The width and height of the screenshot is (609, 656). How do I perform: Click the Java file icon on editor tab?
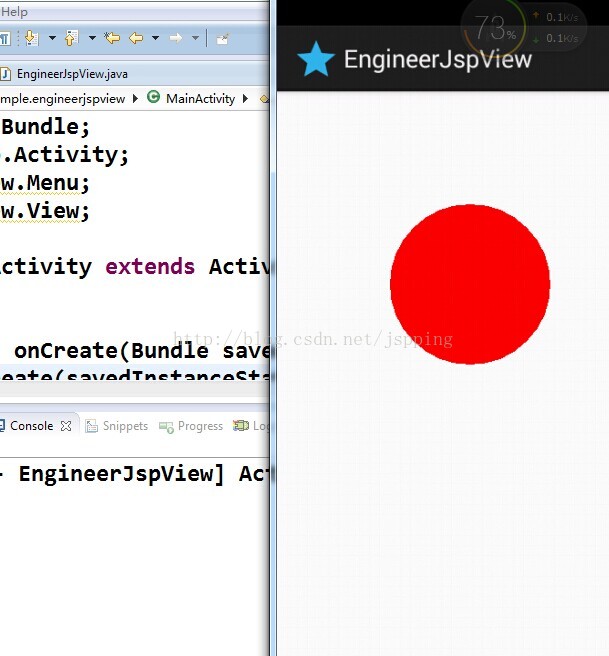pos(5,74)
